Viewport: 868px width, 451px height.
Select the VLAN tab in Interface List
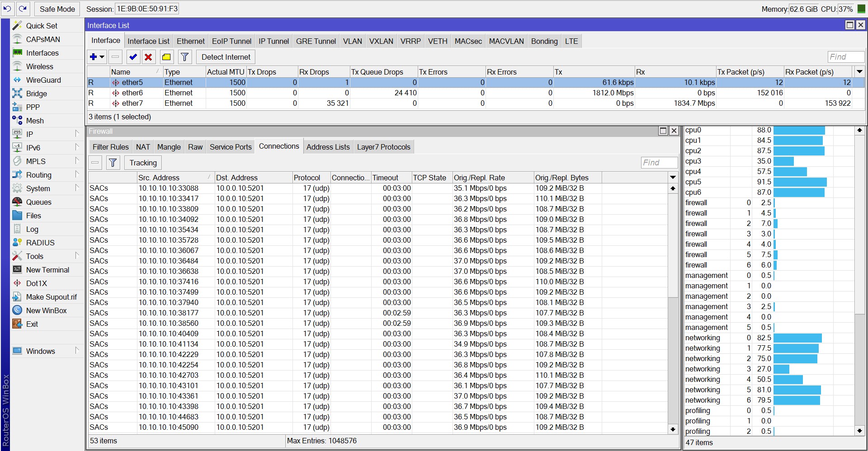pyautogui.click(x=352, y=41)
